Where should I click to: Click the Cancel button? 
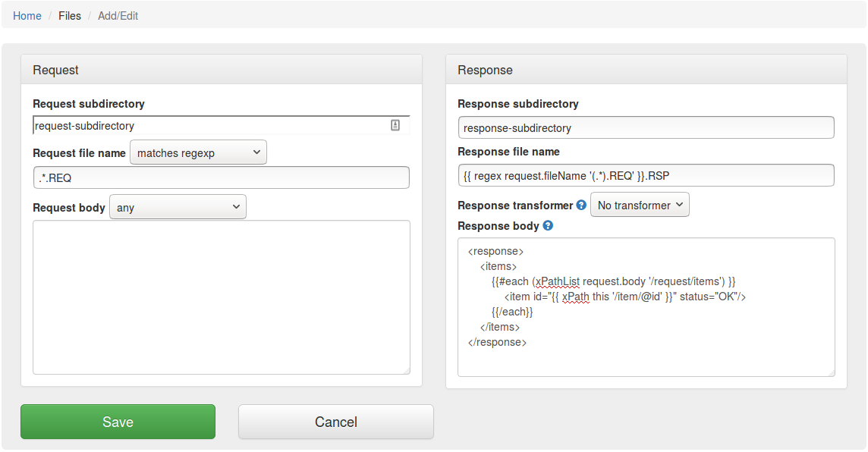(x=335, y=422)
